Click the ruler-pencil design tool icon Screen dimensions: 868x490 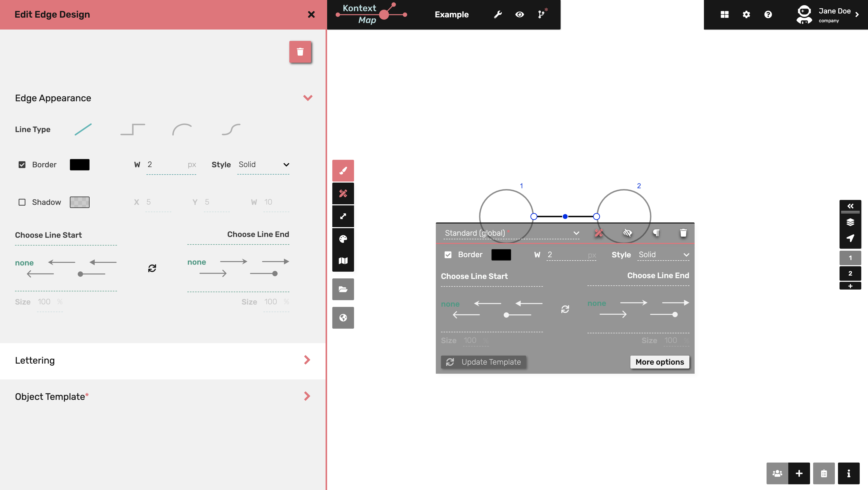(343, 193)
